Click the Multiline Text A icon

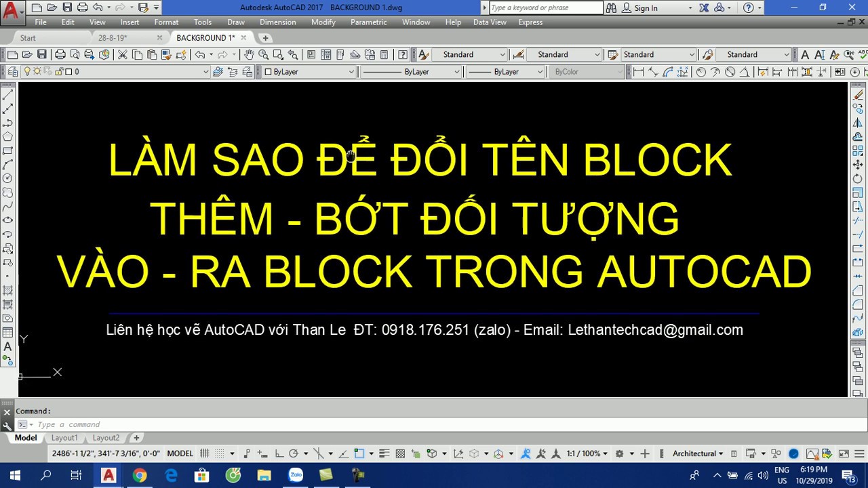(x=805, y=54)
